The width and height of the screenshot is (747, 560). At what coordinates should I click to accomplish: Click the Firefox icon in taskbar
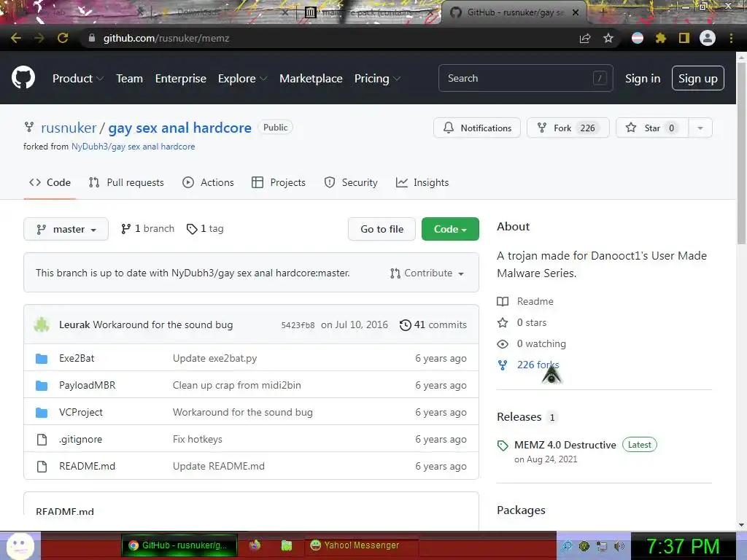click(255, 545)
